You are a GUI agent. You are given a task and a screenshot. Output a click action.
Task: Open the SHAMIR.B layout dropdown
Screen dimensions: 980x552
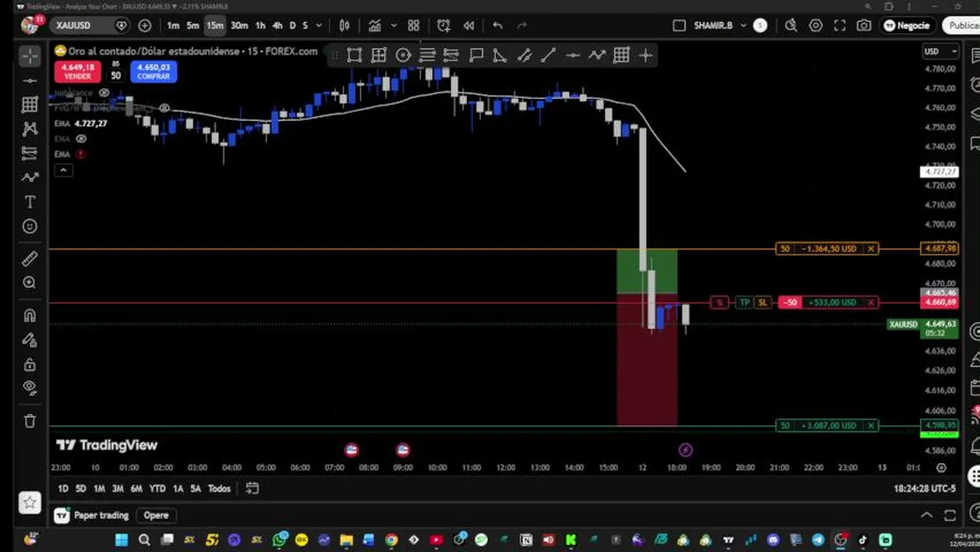(719, 25)
